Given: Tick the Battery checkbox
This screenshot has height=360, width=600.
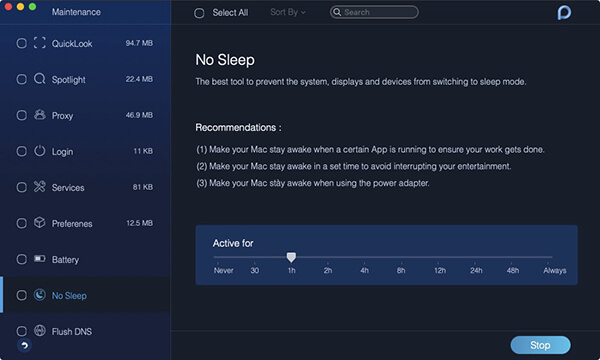Looking at the screenshot, I should click(x=21, y=259).
